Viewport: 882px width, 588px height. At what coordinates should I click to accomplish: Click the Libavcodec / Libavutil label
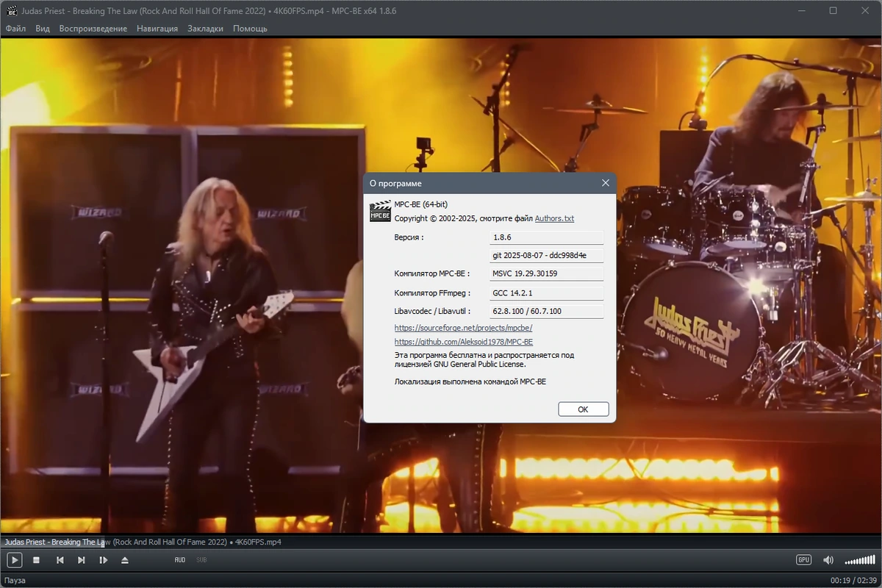(431, 311)
